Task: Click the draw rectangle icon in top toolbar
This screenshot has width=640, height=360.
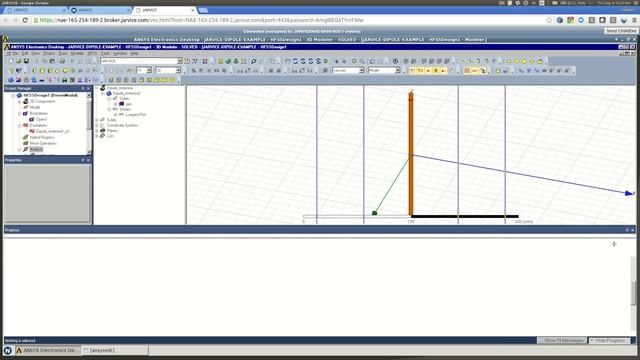Action: 509,61
